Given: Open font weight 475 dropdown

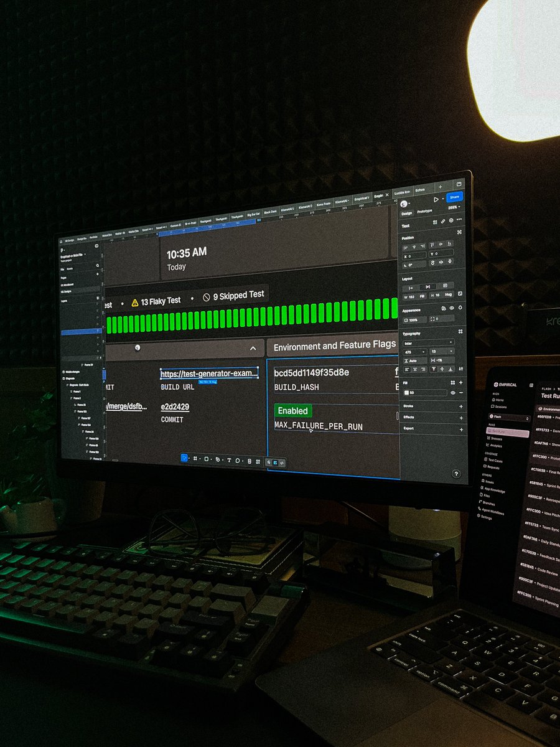Looking at the screenshot, I should [414, 352].
